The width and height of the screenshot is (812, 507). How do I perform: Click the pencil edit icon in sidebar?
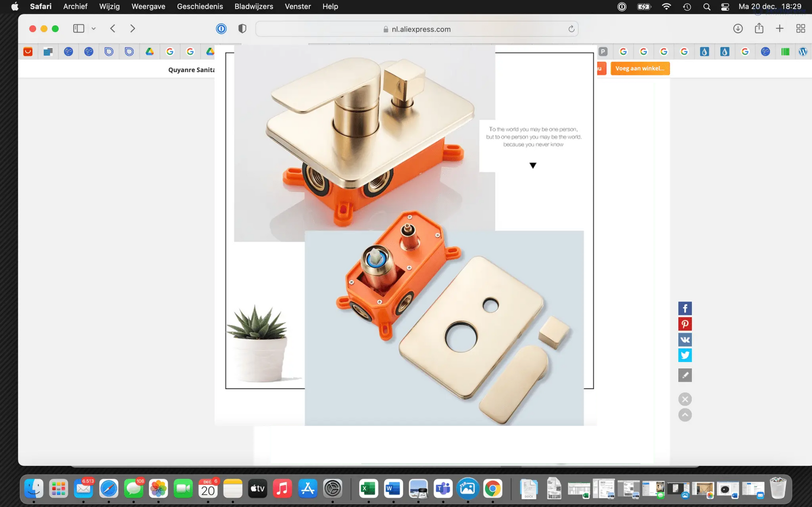point(685,375)
